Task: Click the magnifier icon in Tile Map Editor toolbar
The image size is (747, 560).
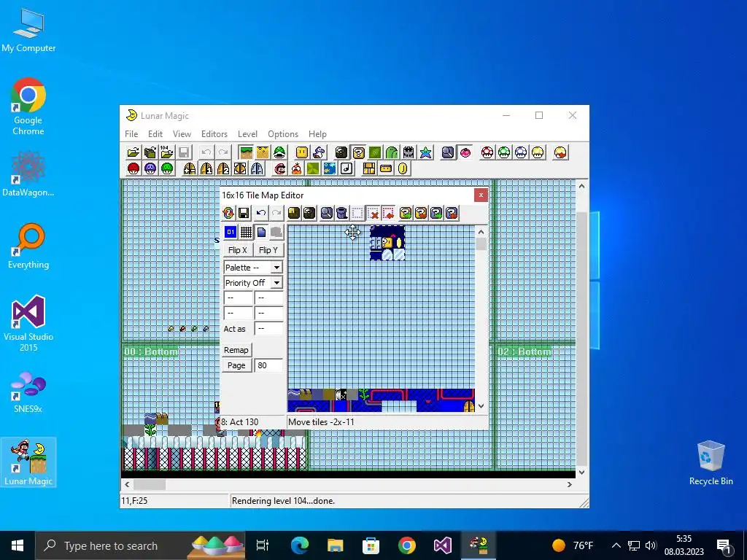Action: point(326,213)
